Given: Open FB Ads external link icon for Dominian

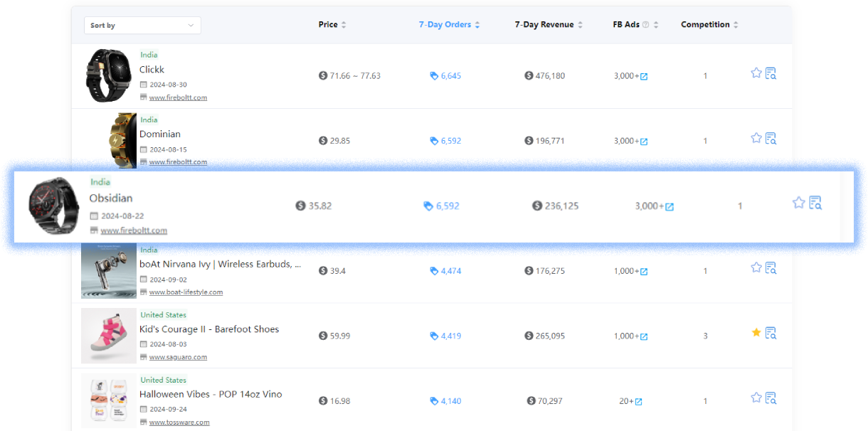Looking at the screenshot, I should (x=644, y=142).
